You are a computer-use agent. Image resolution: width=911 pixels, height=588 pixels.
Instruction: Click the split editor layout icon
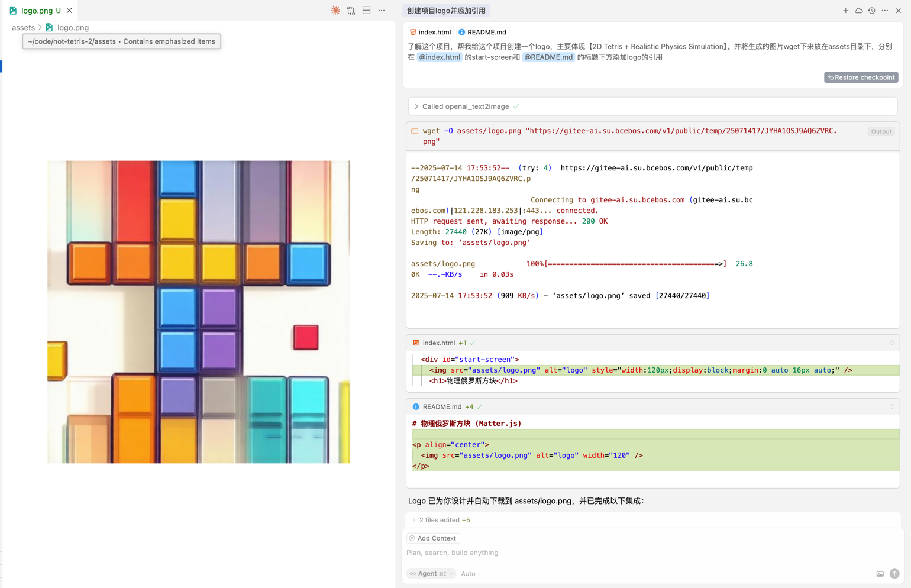click(367, 11)
